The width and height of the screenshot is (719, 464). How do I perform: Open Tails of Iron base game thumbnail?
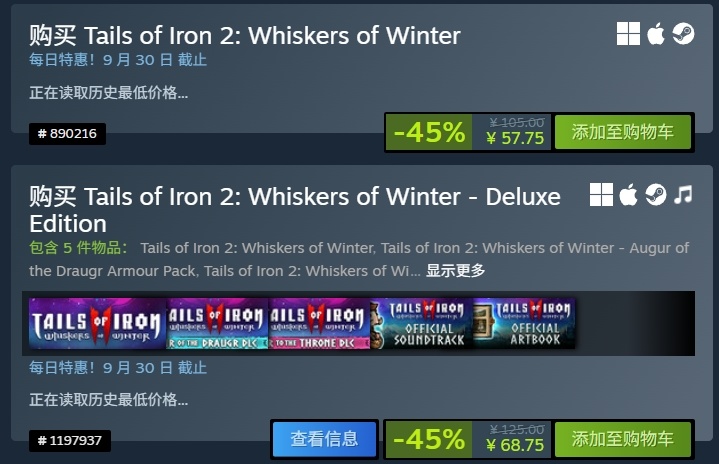click(97, 324)
